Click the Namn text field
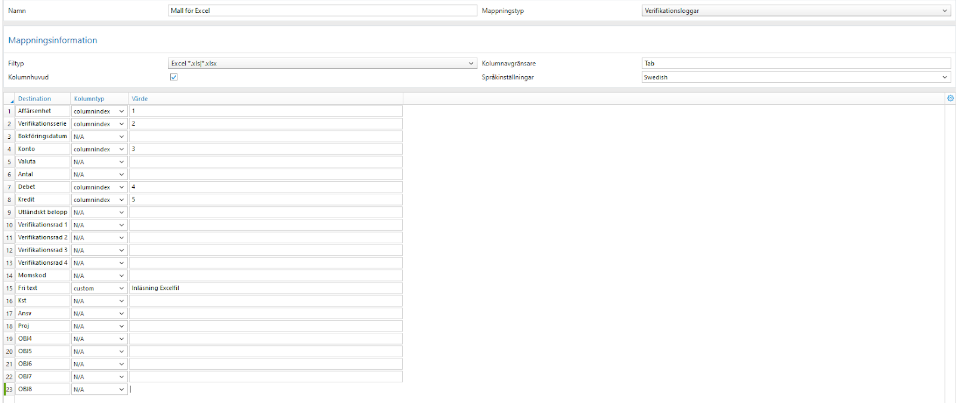The height and width of the screenshot is (403, 958). (x=322, y=10)
